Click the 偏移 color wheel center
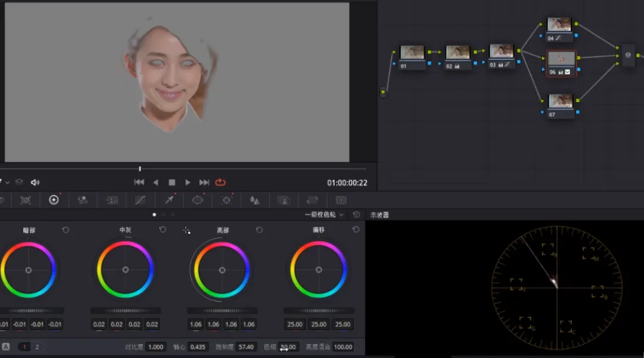 318,270
